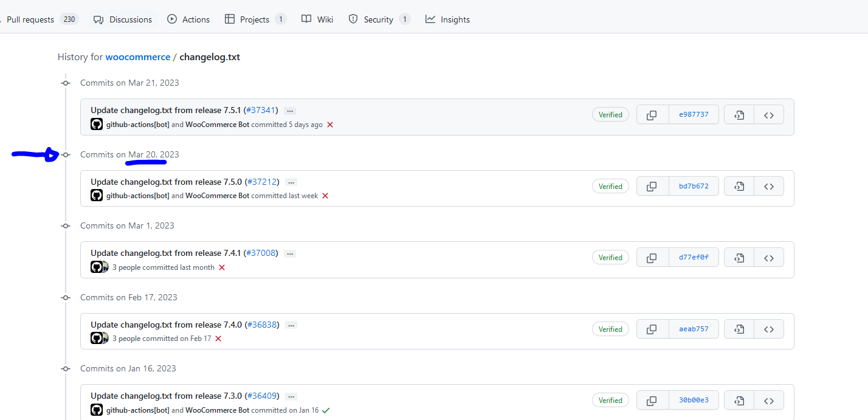Click the red failed-checks X on the 7.5.0 commit

[x=325, y=196]
